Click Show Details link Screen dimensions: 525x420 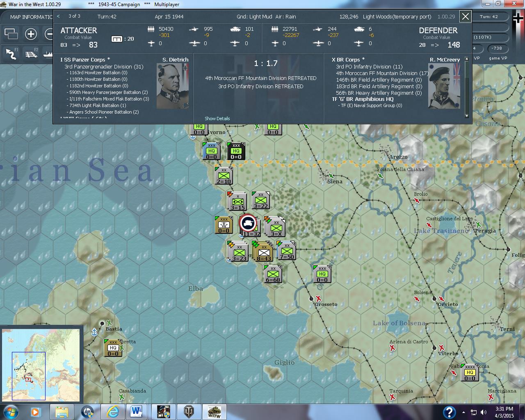[x=217, y=119]
